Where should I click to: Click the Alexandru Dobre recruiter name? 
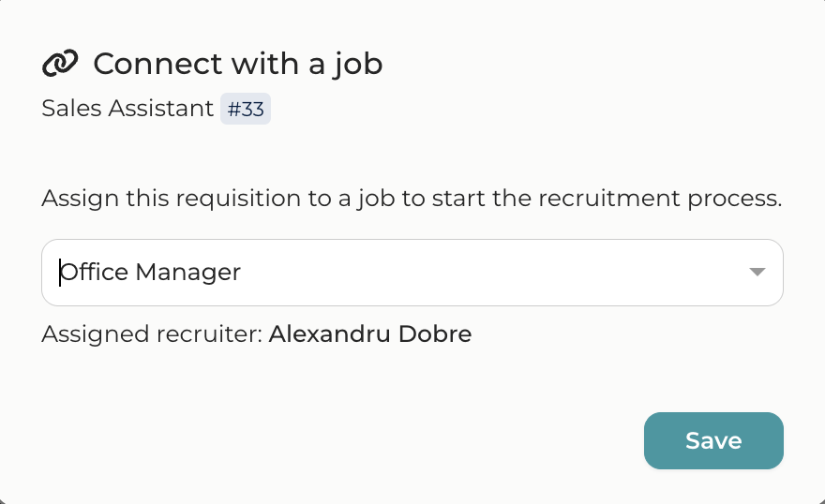point(369,334)
